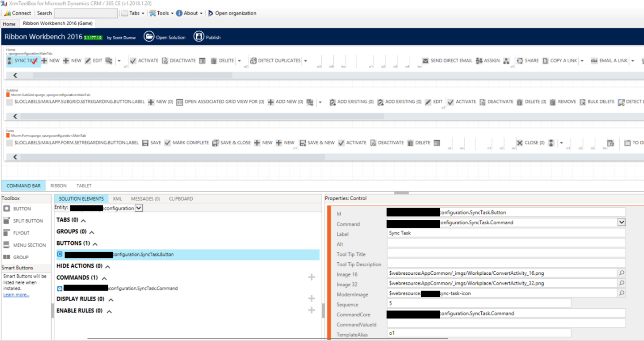644x341 pixels.
Task: Switch to the TABLET tab
Action: click(x=84, y=186)
